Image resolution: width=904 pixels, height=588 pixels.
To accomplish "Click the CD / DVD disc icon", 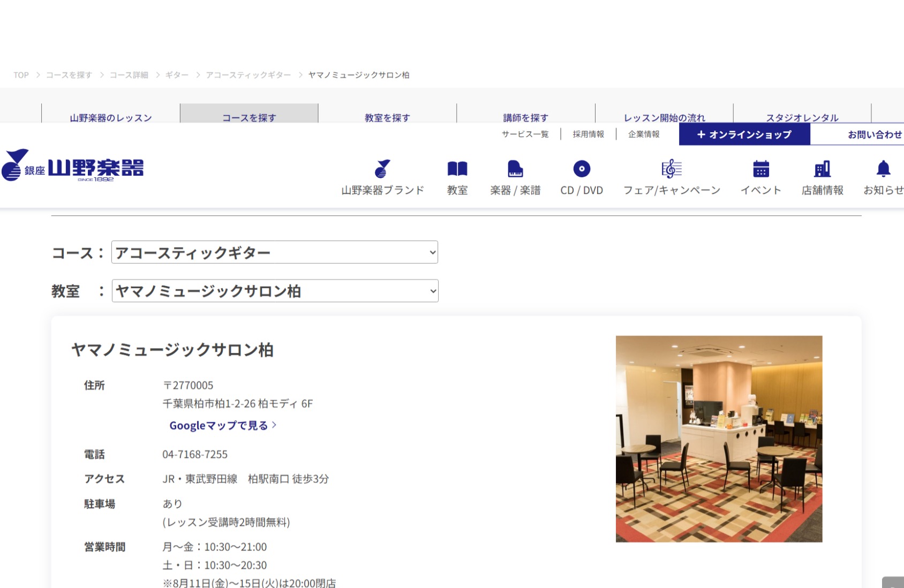I will coord(582,169).
